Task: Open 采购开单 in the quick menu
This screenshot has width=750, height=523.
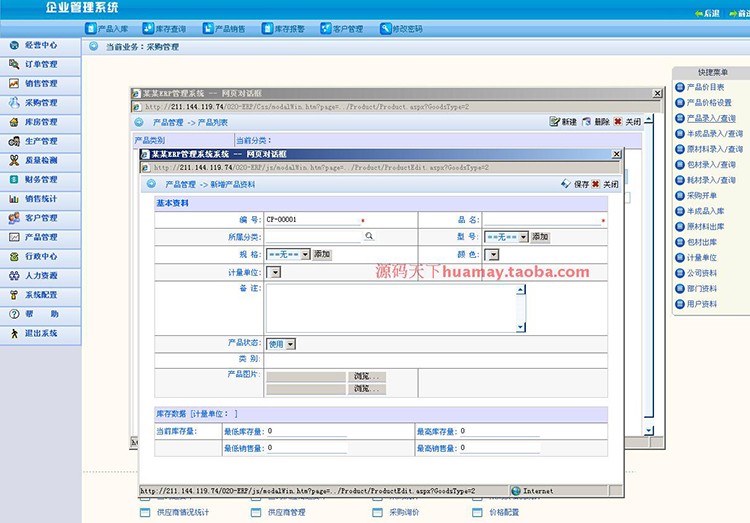Action: click(x=696, y=196)
